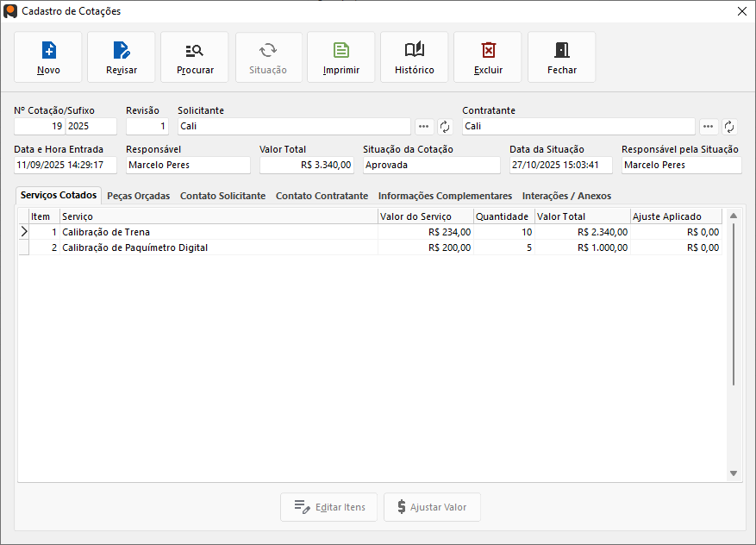Open Informações Complementares tab
This screenshot has width=756, height=545.
tap(445, 196)
